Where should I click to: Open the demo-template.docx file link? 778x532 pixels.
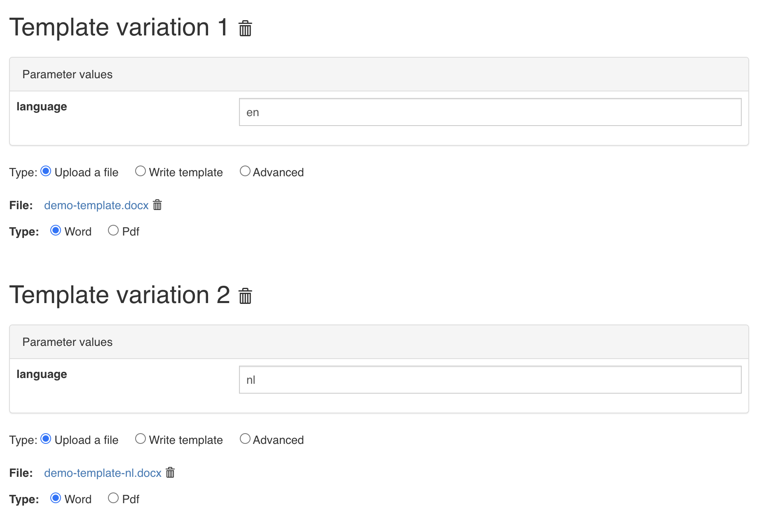point(96,205)
